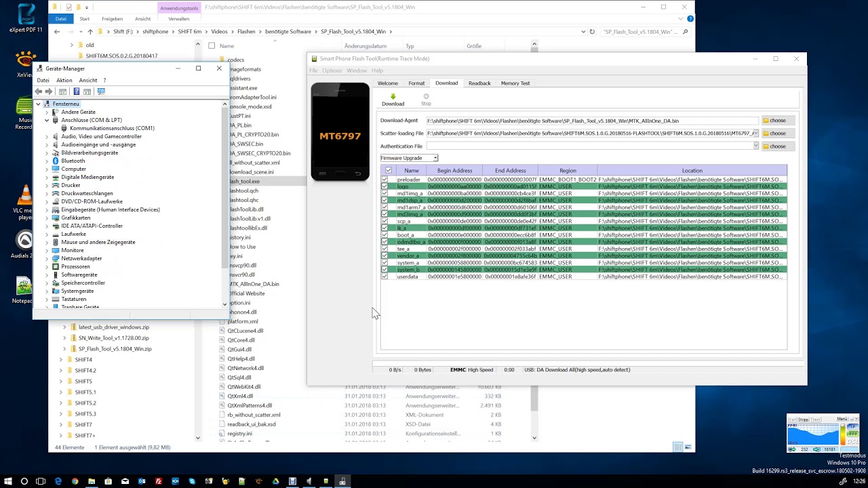Viewport: 868px width, 488px height.
Task: Choose a Download-Agent file
Action: pyautogui.click(x=777, y=121)
